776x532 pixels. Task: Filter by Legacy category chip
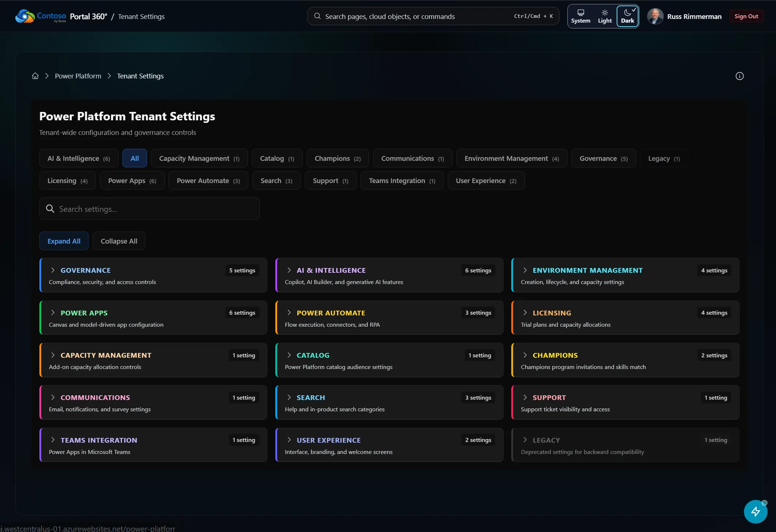click(x=664, y=158)
